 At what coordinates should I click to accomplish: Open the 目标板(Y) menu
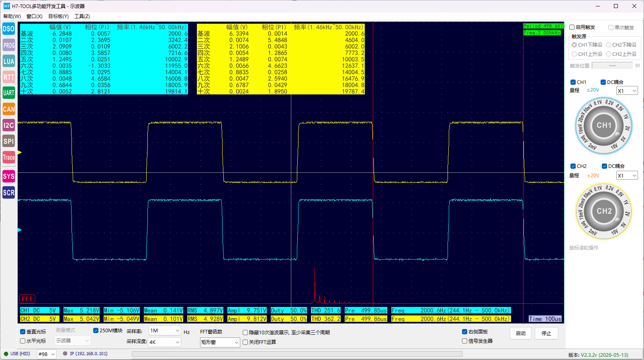click(58, 16)
